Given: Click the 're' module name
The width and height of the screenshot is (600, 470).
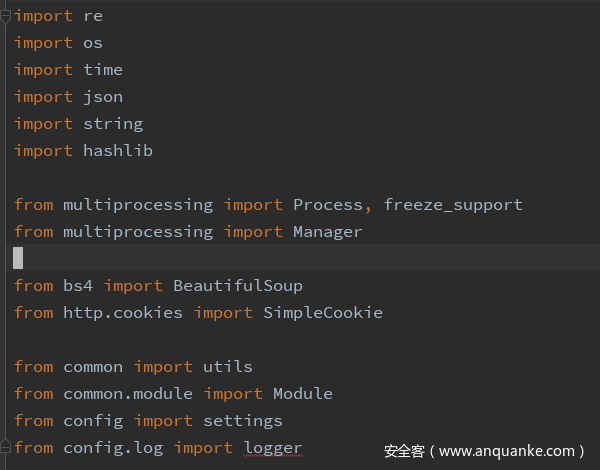Looking at the screenshot, I should point(93,16).
